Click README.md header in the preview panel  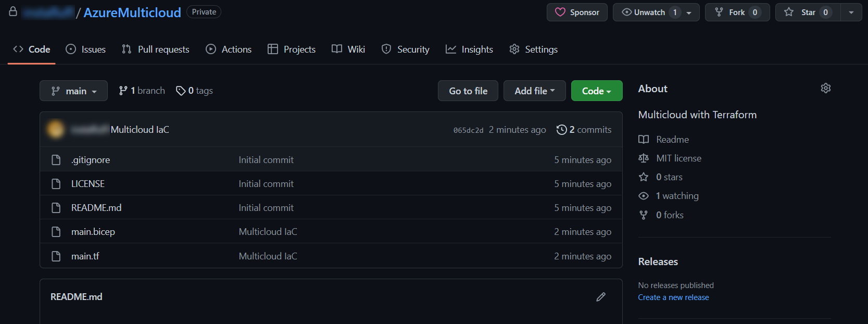pos(76,297)
